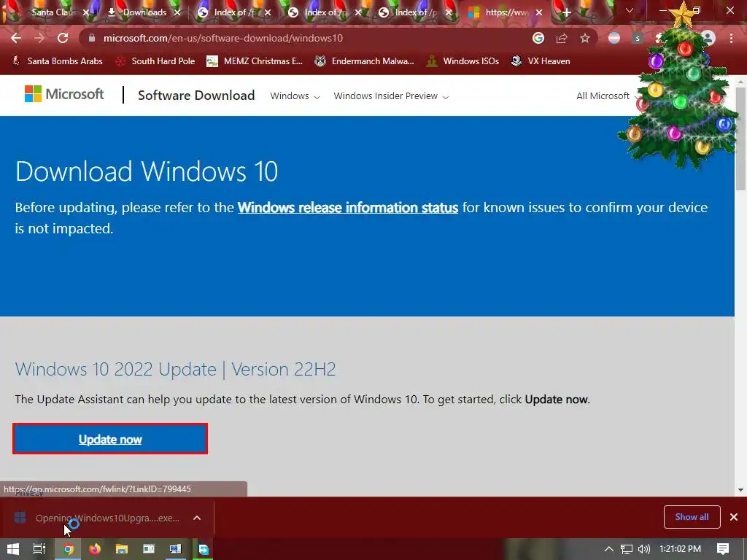
Task: Open File Explorer from taskbar
Action: [122, 549]
